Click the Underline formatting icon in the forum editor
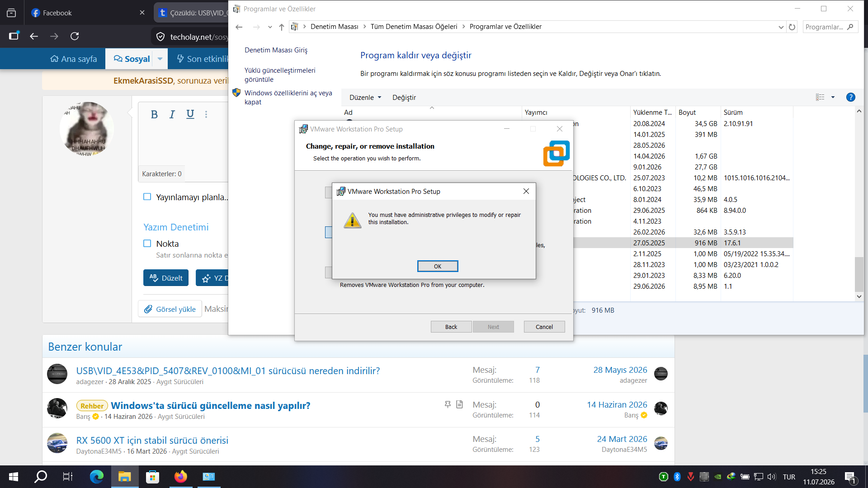 click(x=190, y=114)
